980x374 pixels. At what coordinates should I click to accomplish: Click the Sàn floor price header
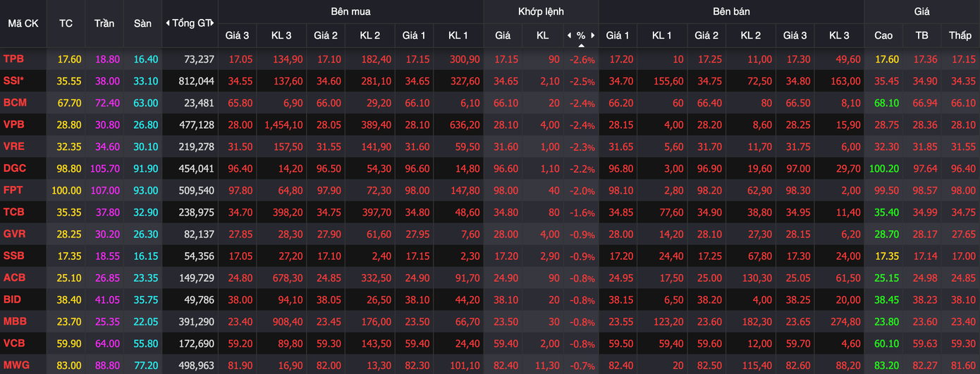click(x=142, y=23)
